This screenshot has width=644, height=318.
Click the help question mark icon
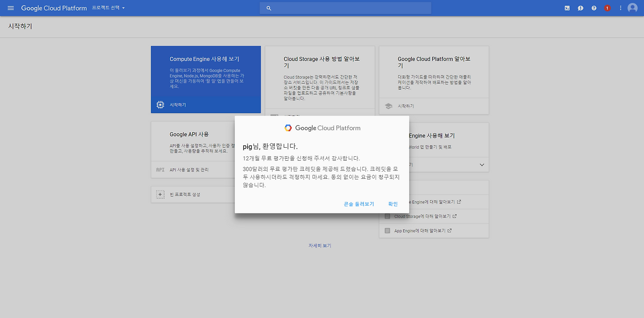(x=594, y=8)
